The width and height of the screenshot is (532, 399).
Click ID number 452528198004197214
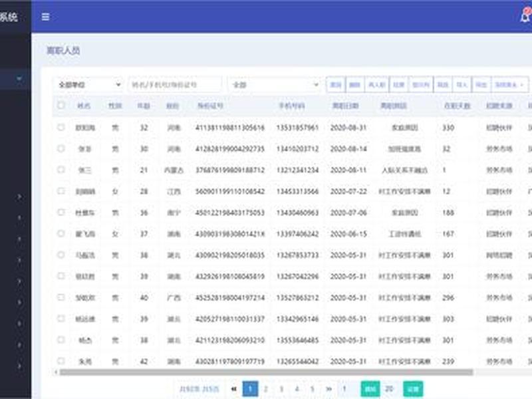click(x=229, y=297)
